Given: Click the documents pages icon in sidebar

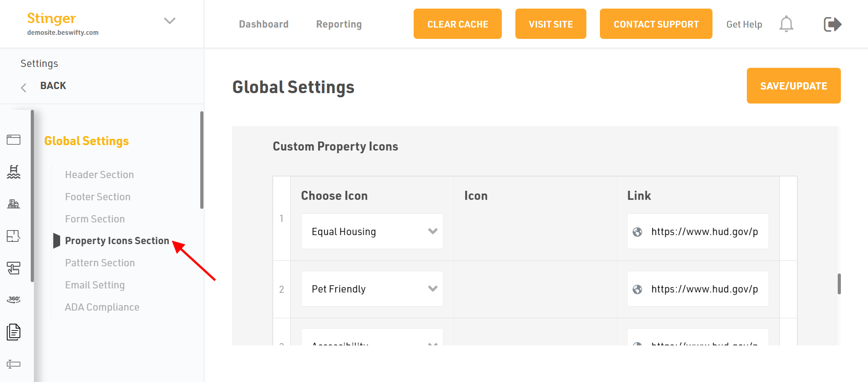Looking at the screenshot, I should click(14, 332).
